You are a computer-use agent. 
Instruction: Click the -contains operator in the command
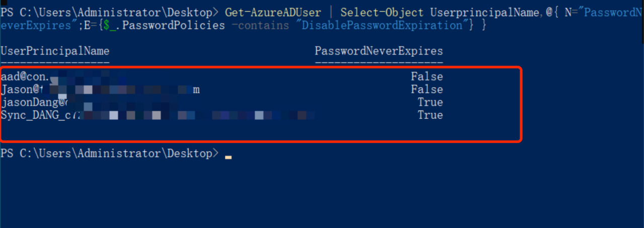pos(263,25)
